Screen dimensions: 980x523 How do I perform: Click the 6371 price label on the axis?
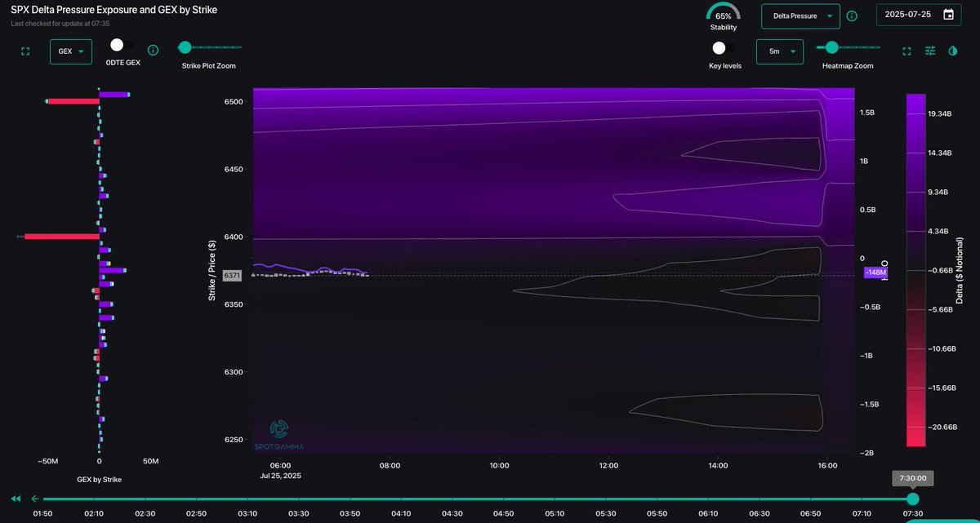[x=232, y=276]
